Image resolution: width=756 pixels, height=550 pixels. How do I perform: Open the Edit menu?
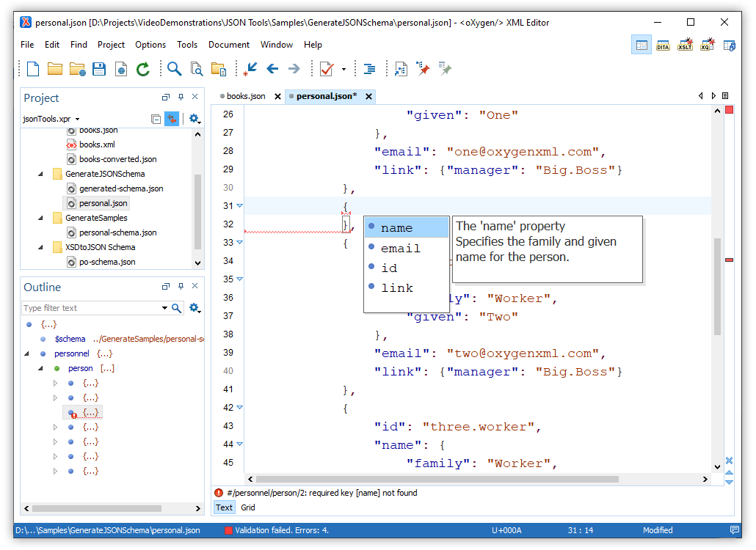(51, 45)
